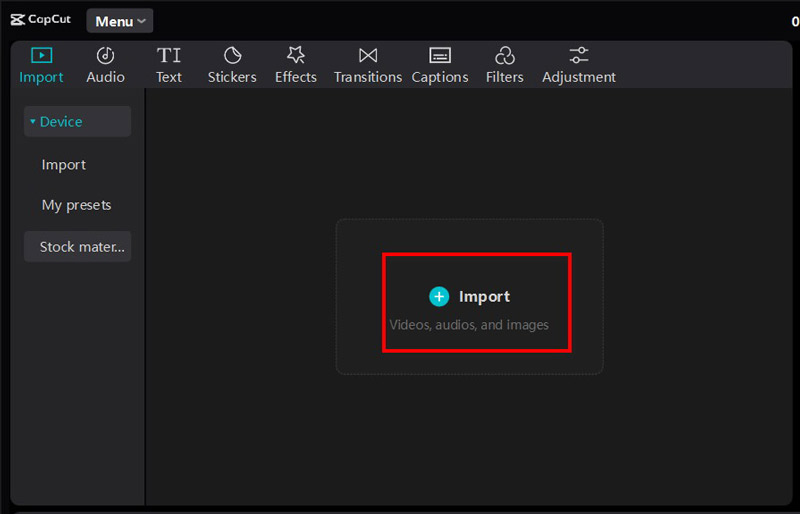
Task: Collapse the Device section
Action: point(78,121)
